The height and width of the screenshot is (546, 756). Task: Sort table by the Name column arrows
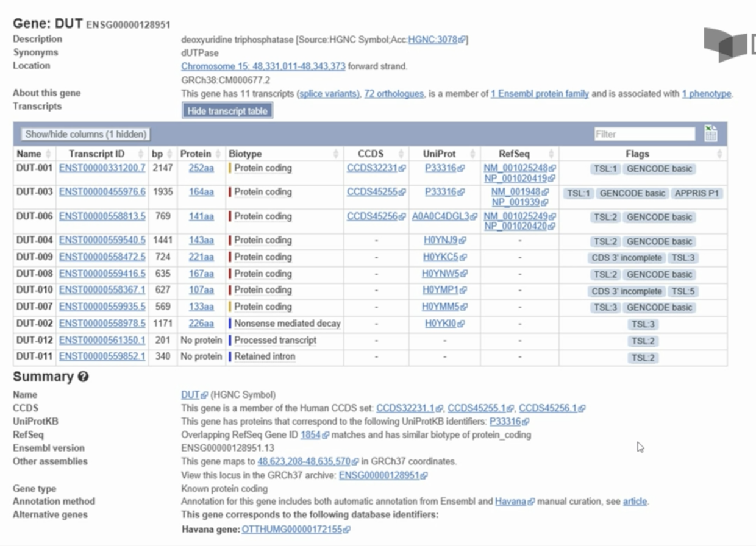coord(49,154)
